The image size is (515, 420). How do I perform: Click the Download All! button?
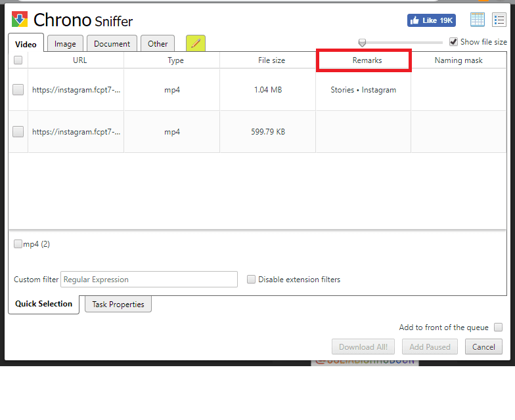click(363, 346)
